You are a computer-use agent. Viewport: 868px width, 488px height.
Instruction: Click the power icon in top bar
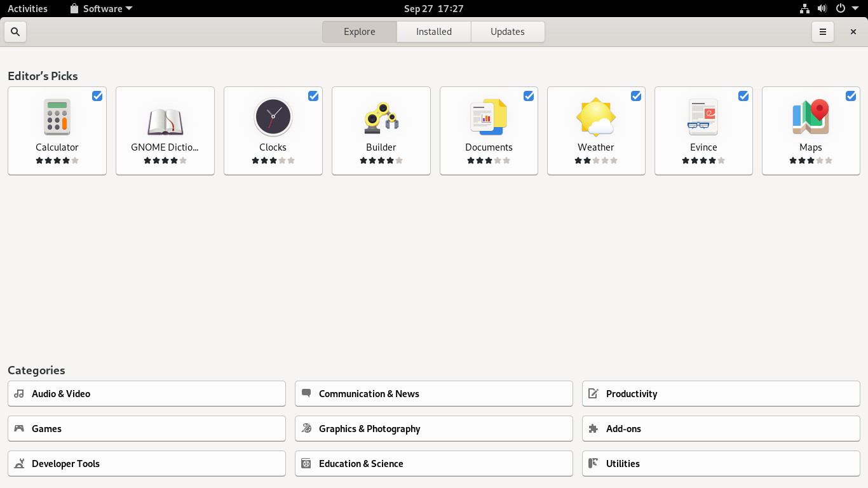coord(841,9)
